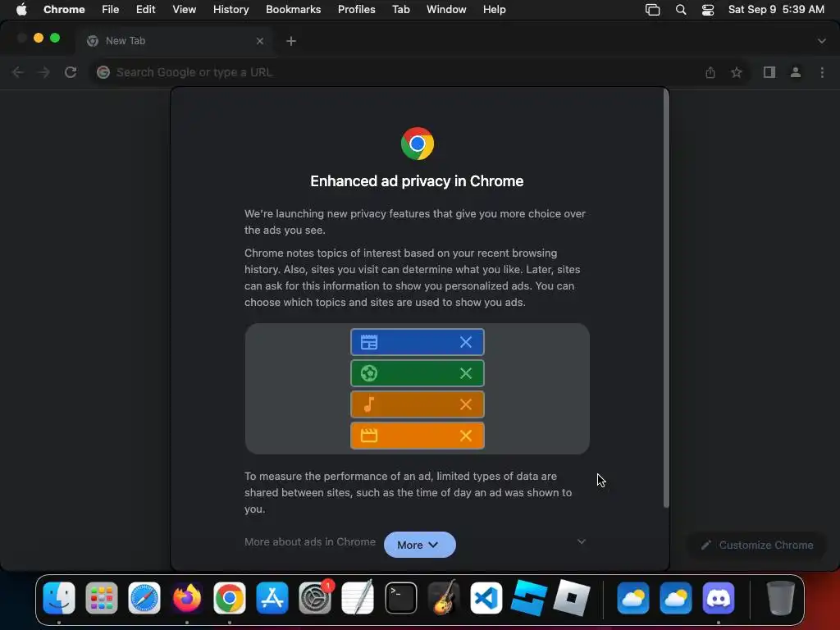Open a new tab with plus button
Image resolution: width=840 pixels, height=630 pixels.
[291, 41]
